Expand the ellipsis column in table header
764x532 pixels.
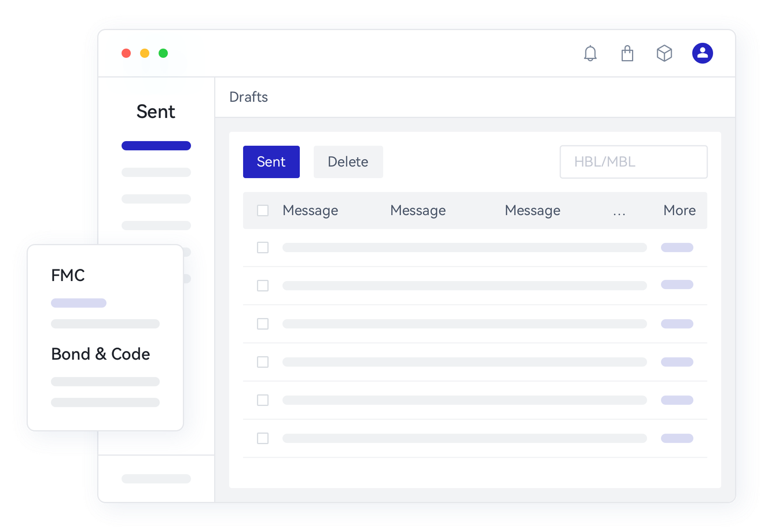pyautogui.click(x=619, y=212)
